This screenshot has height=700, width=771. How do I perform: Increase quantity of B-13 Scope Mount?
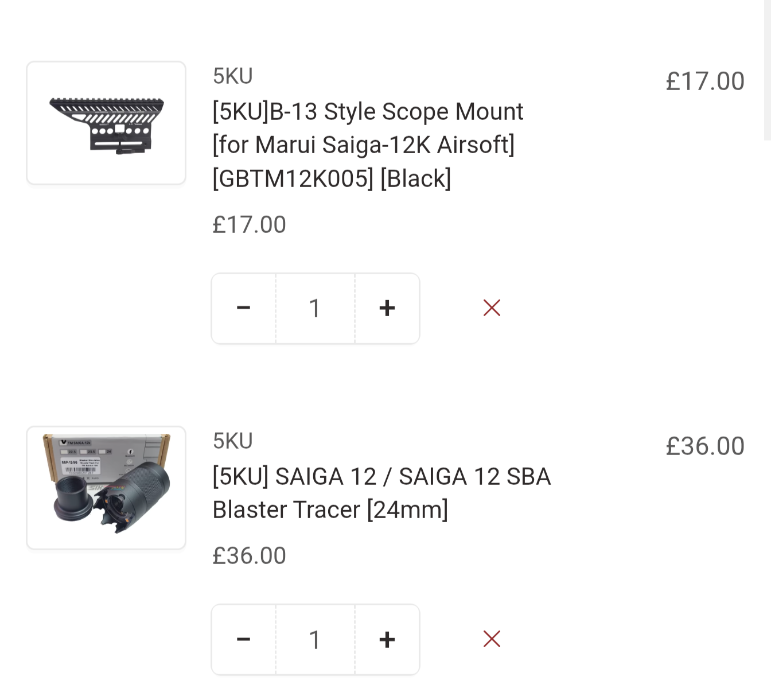(387, 308)
